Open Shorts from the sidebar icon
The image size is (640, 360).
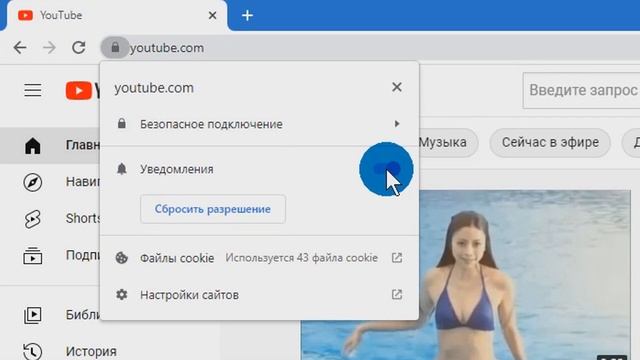click(33, 219)
